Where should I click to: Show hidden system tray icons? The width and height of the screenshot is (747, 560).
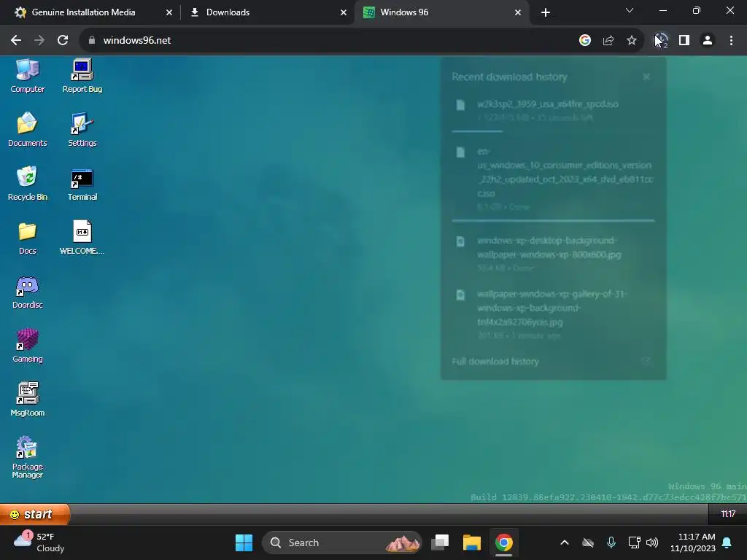point(565,542)
